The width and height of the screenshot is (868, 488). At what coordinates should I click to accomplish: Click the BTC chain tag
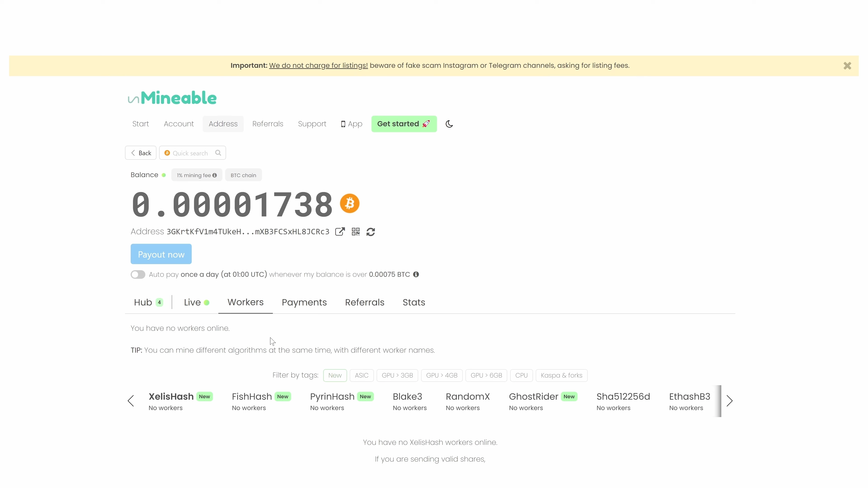[x=243, y=175]
